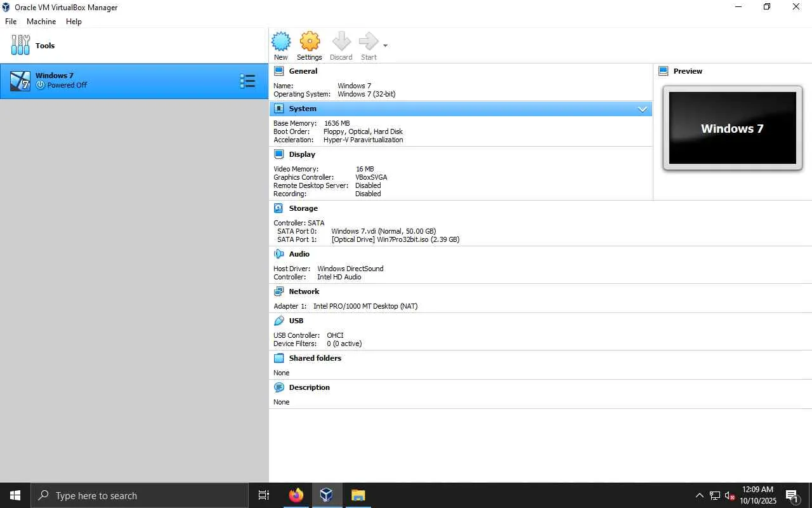Image resolution: width=812 pixels, height=508 pixels.
Task: Open Task View on the taskbar
Action: point(264,495)
